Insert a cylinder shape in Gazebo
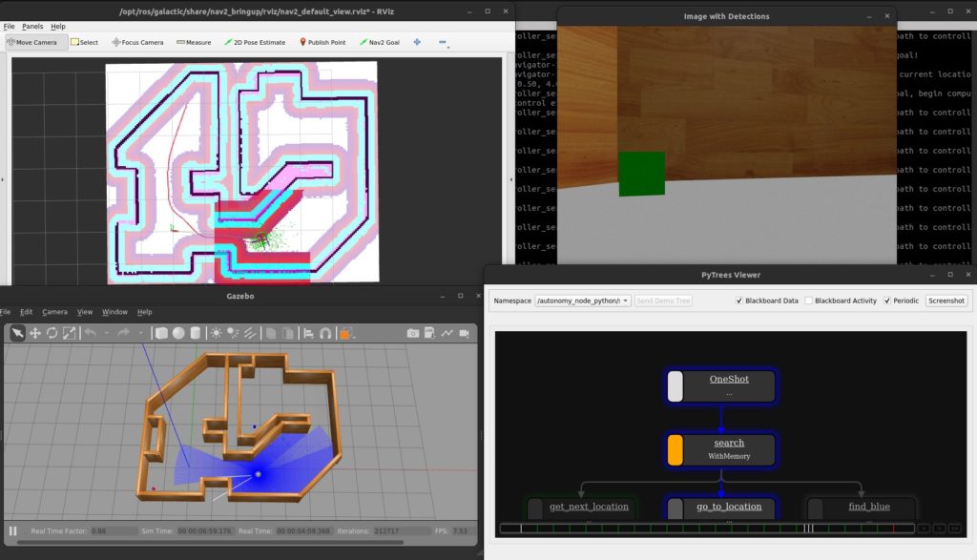Viewport: 977px width, 560px height. click(x=195, y=333)
